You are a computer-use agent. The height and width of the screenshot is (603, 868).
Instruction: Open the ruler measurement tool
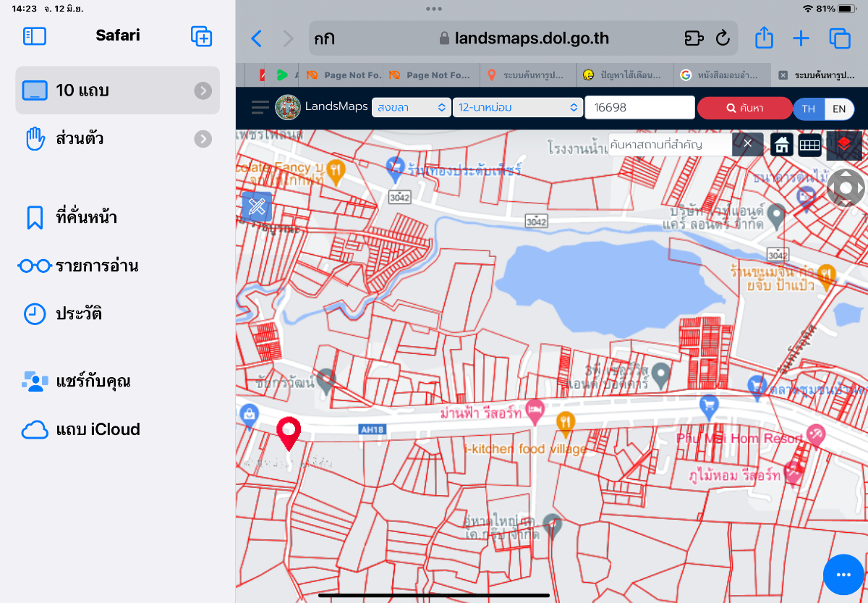coord(256,207)
